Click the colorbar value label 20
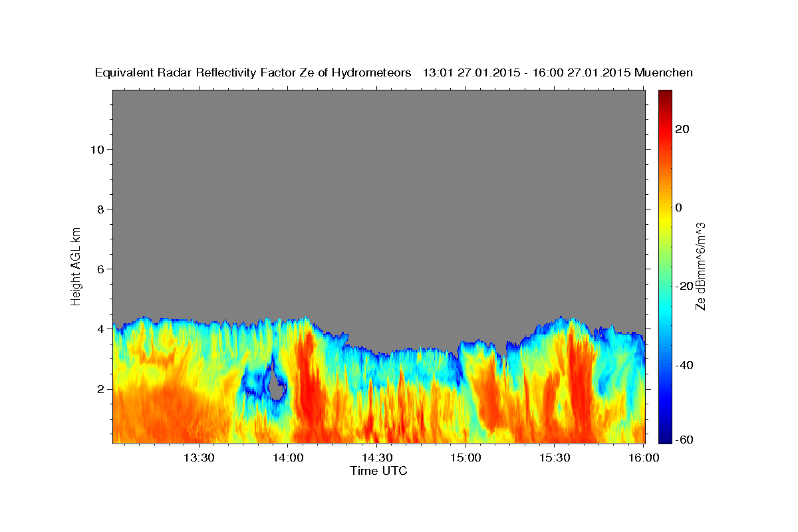This screenshot has width=798, height=532. 682,129
